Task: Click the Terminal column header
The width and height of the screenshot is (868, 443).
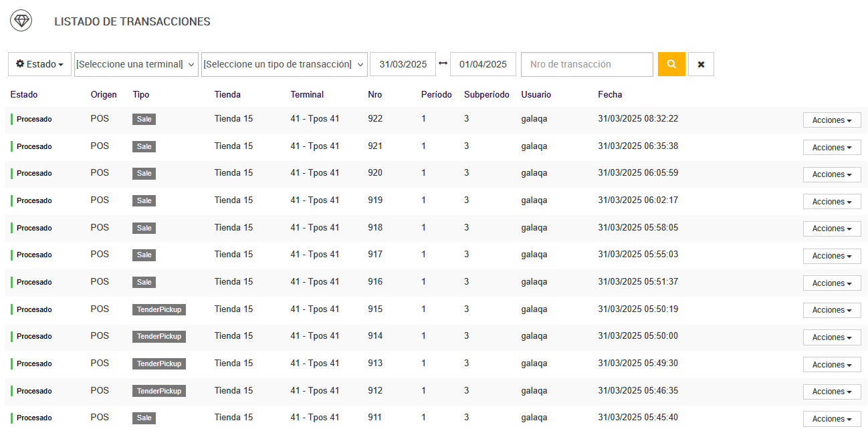Action: (307, 94)
